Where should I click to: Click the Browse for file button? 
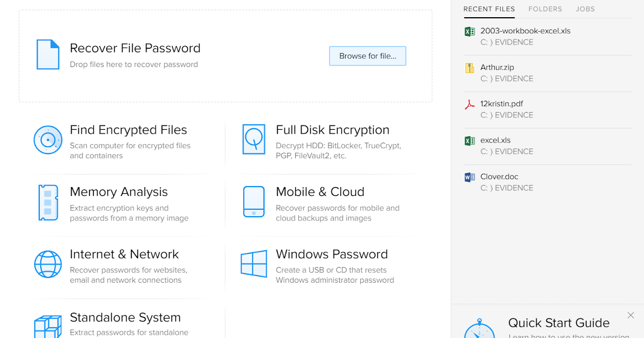coord(368,56)
